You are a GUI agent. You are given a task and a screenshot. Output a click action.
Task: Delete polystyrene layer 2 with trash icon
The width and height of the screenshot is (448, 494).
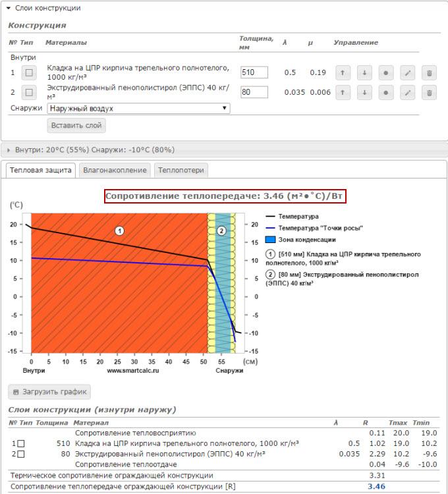coord(429,92)
